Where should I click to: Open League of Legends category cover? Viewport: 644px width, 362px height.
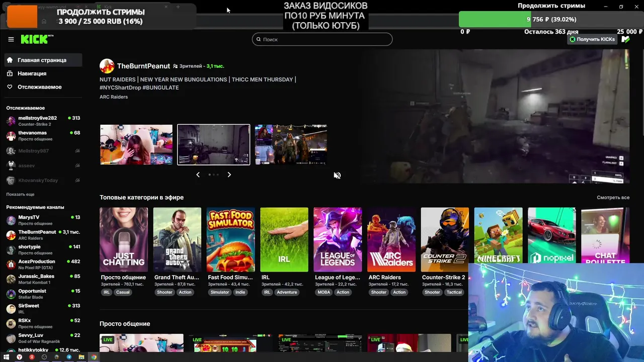(x=338, y=240)
